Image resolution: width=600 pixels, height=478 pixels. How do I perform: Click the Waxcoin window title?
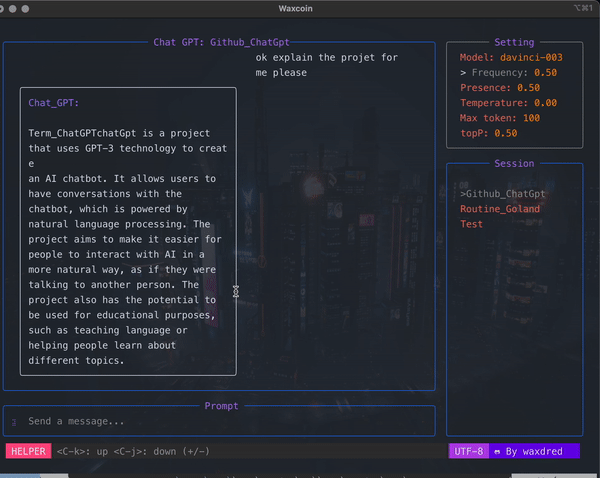click(x=295, y=8)
